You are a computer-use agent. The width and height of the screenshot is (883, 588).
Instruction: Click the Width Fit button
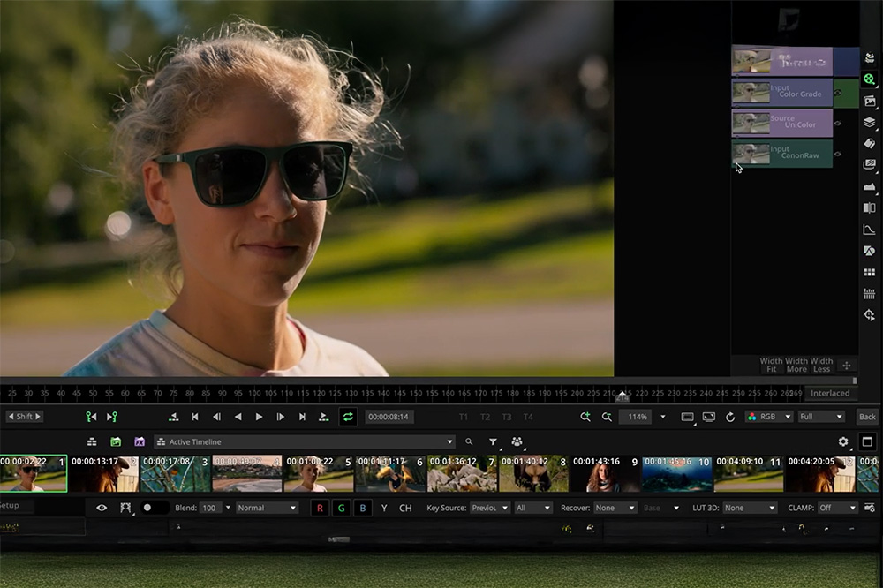click(x=771, y=365)
